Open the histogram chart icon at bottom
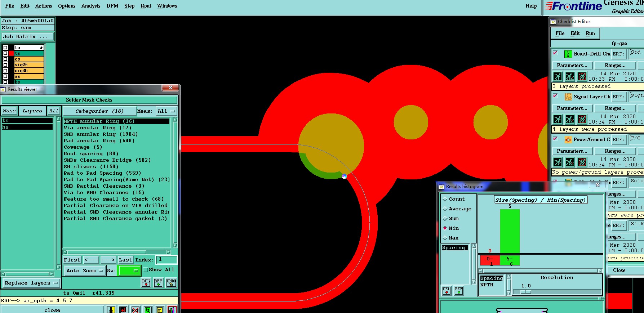Screen dimensions: 644x313 [x=172, y=310]
